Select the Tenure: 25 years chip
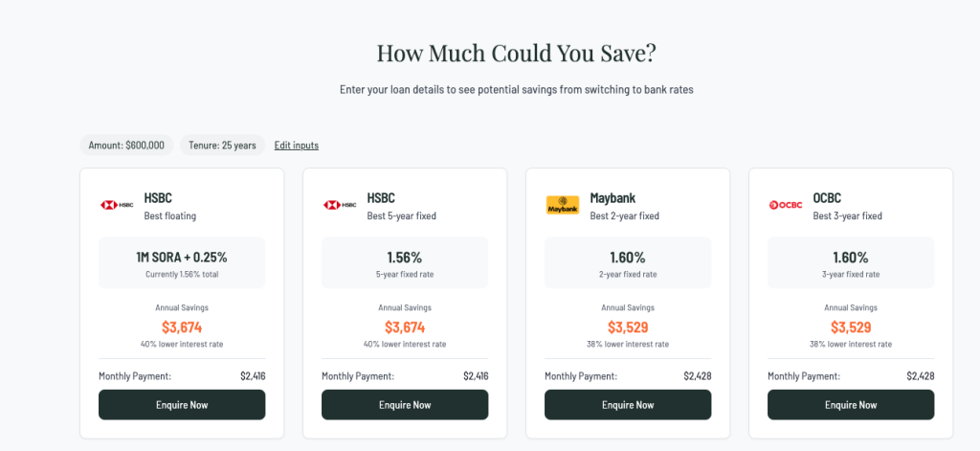Viewport: 980px width, 451px height. (222, 146)
